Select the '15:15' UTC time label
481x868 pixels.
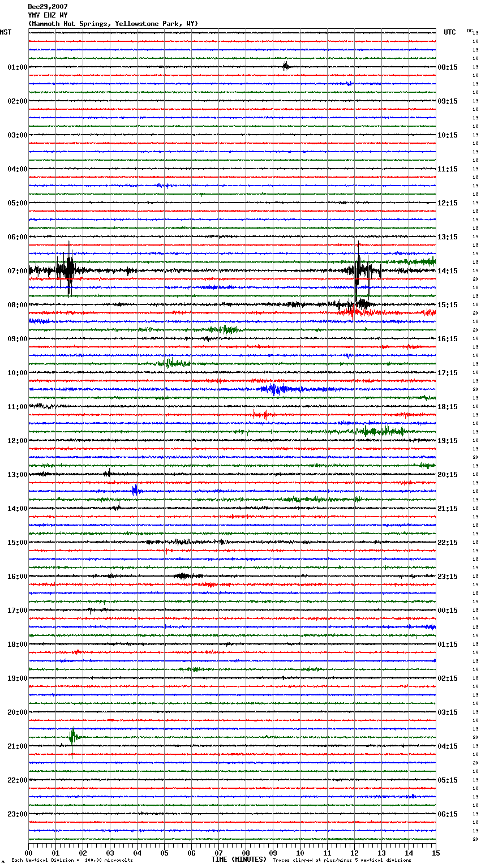click(448, 305)
